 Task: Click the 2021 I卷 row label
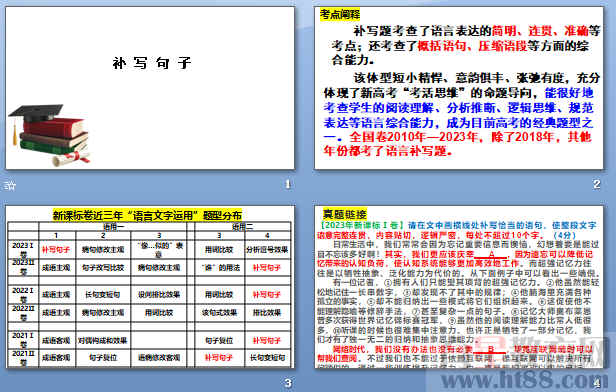(x=23, y=340)
